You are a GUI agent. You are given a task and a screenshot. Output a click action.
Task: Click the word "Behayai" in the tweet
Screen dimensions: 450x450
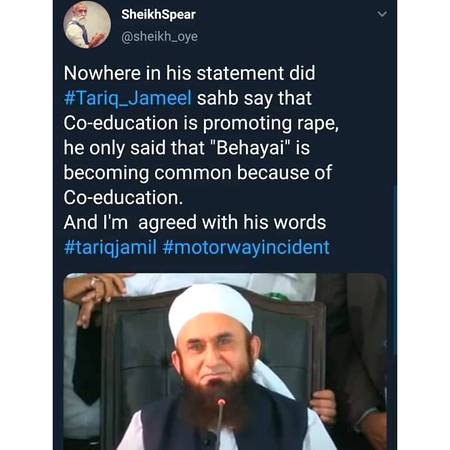(250, 148)
